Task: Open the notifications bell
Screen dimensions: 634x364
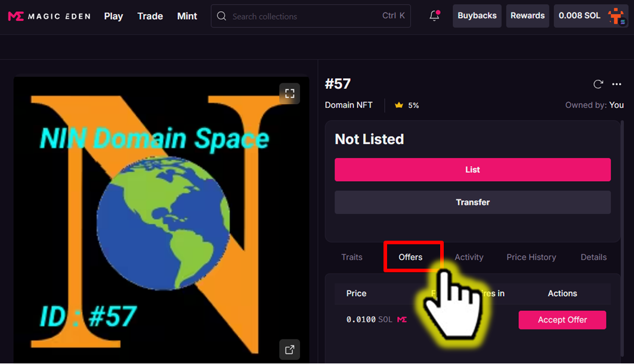Action: pyautogui.click(x=434, y=16)
